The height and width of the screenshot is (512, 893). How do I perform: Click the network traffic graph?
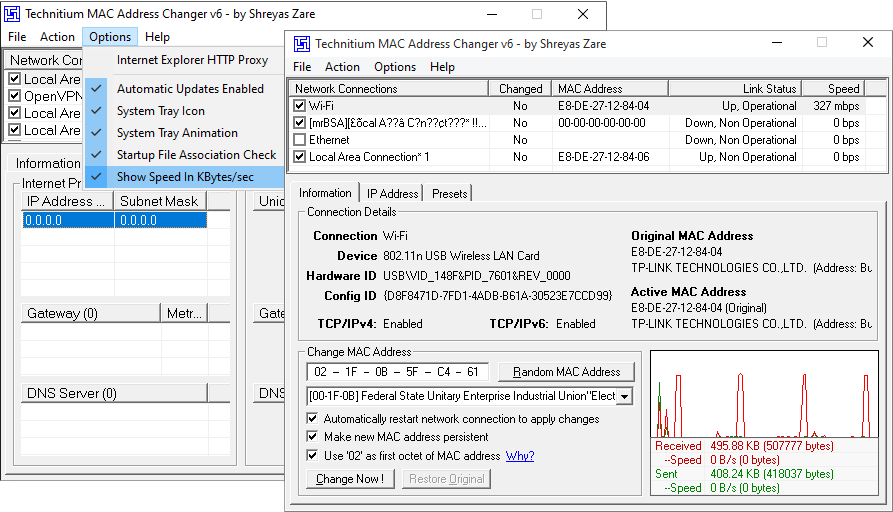point(764,394)
